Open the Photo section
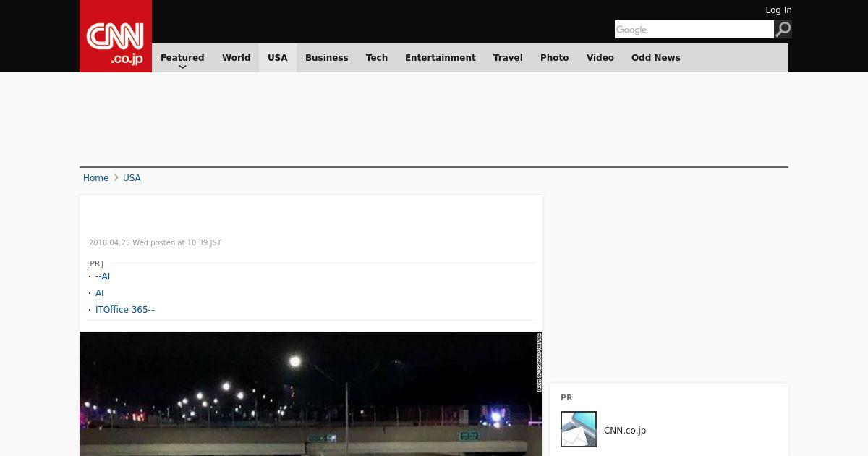This screenshot has width=868, height=456. coord(555,58)
